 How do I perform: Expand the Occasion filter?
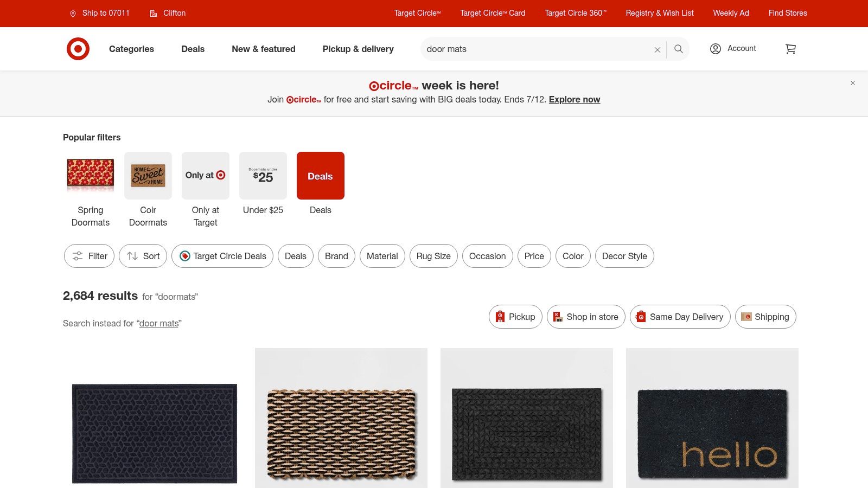click(488, 256)
